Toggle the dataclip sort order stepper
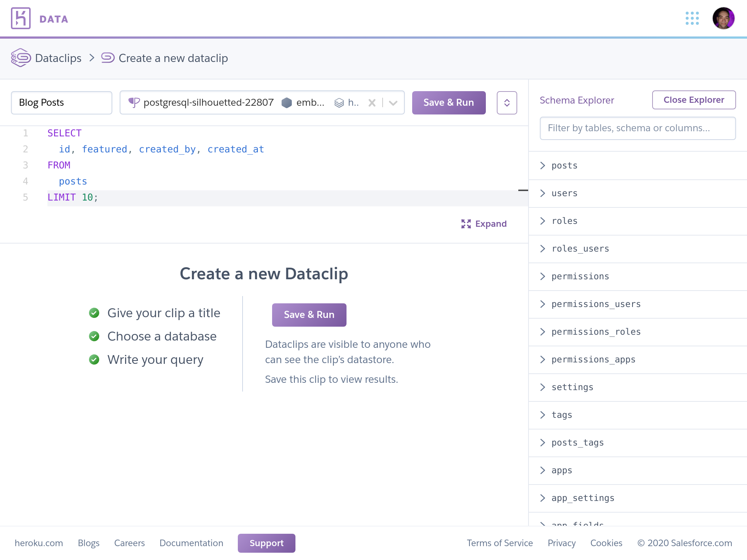 (x=506, y=102)
